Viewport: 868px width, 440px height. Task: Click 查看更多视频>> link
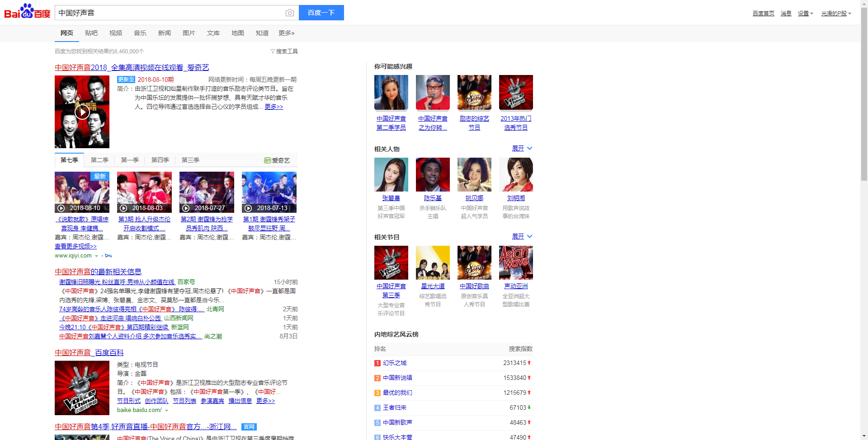(x=75, y=246)
